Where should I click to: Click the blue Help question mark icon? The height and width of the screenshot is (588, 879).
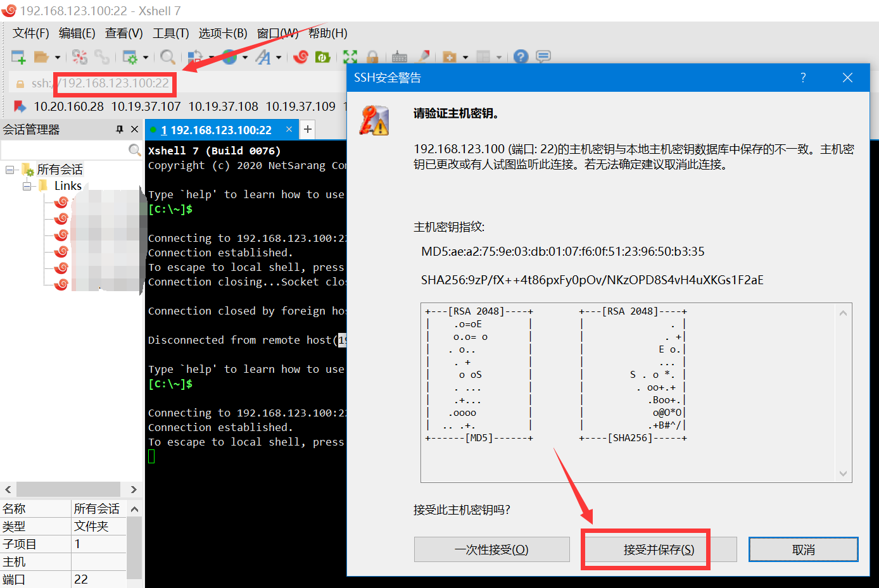pos(521,57)
